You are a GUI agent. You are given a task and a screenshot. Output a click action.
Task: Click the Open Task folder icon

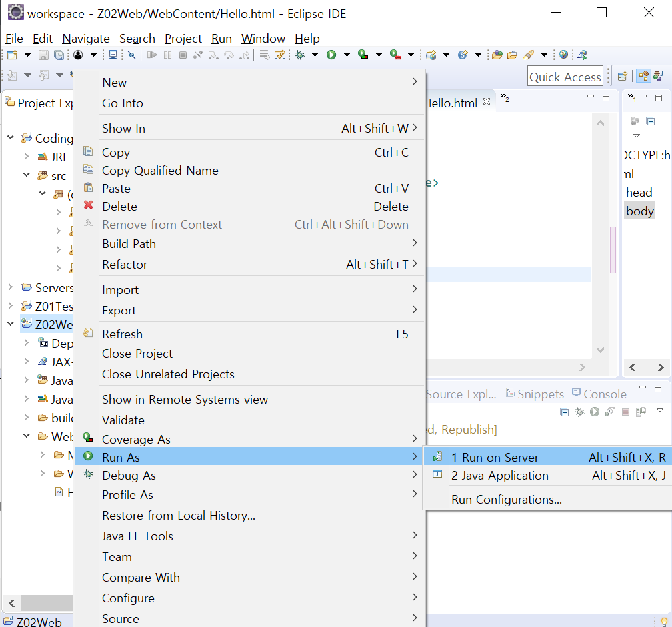pyautogui.click(x=512, y=55)
